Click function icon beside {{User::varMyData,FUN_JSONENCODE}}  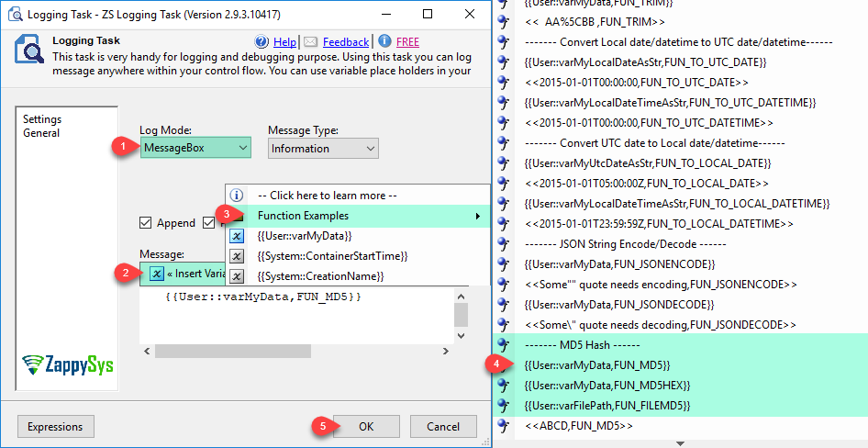click(x=503, y=263)
